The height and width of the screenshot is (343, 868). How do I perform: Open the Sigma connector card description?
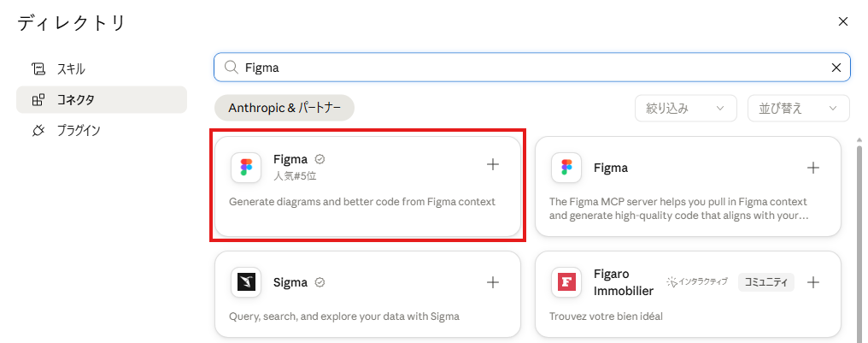(343, 317)
